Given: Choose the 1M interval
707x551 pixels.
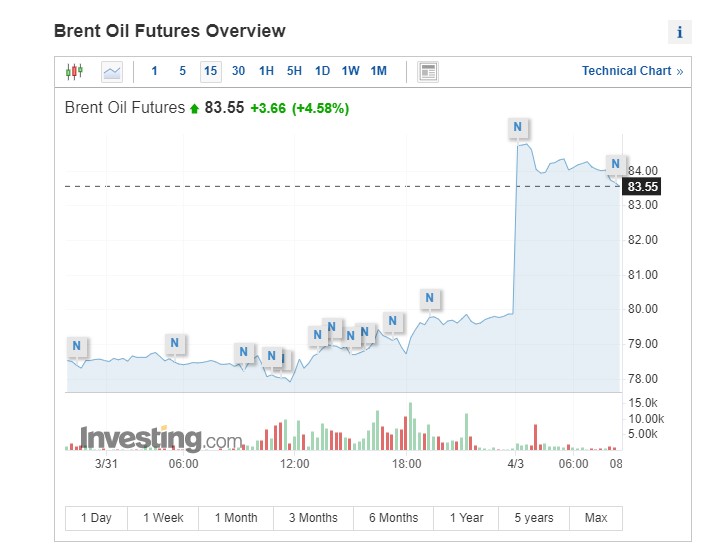Looking at the screenshot, I should coord(378,71).
